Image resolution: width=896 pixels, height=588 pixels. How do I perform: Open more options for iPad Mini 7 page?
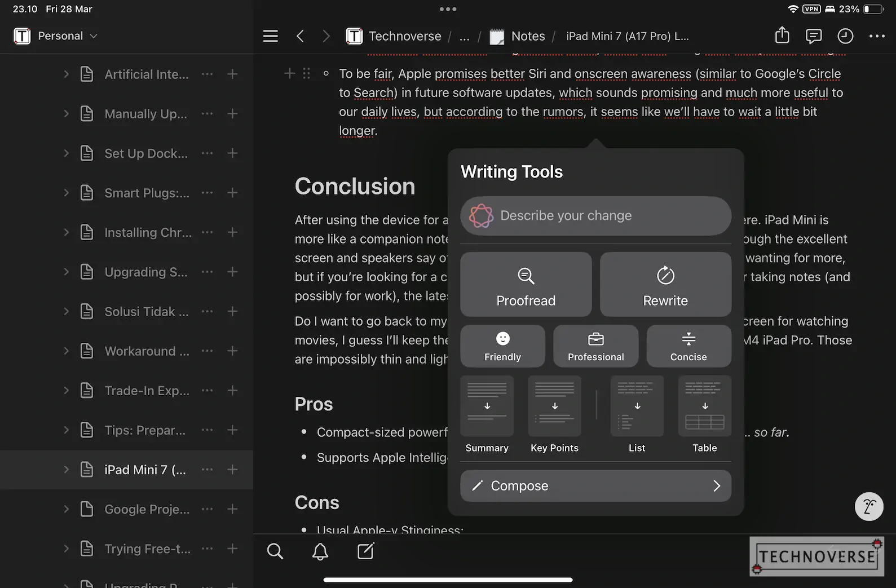(x=208, y=470)
